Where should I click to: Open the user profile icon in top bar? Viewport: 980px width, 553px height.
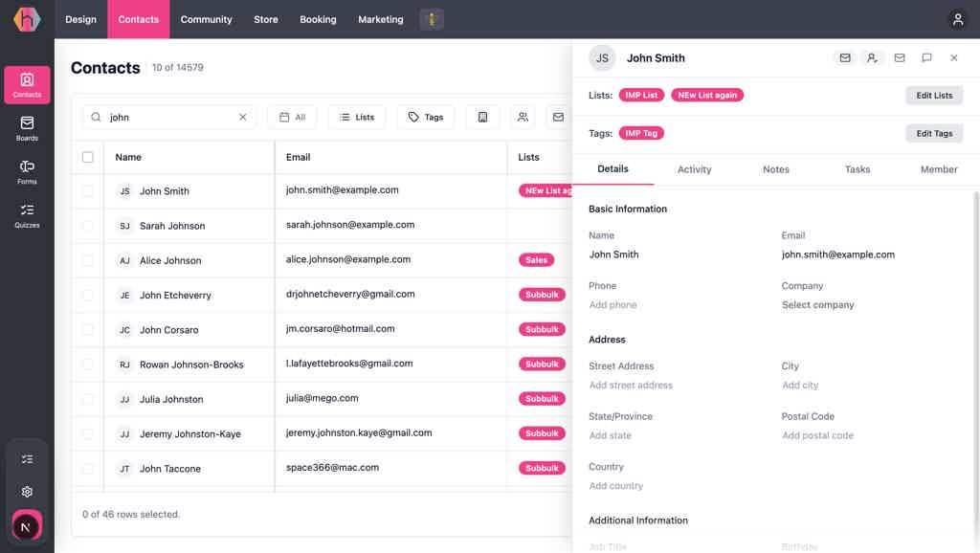(x=957, y=19)
